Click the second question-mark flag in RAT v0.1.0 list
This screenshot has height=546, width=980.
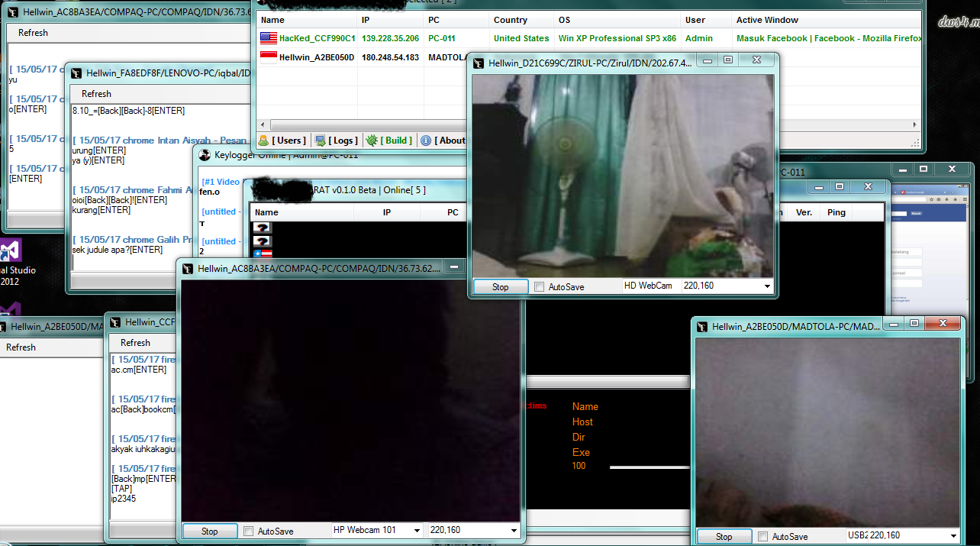[262, 241]
